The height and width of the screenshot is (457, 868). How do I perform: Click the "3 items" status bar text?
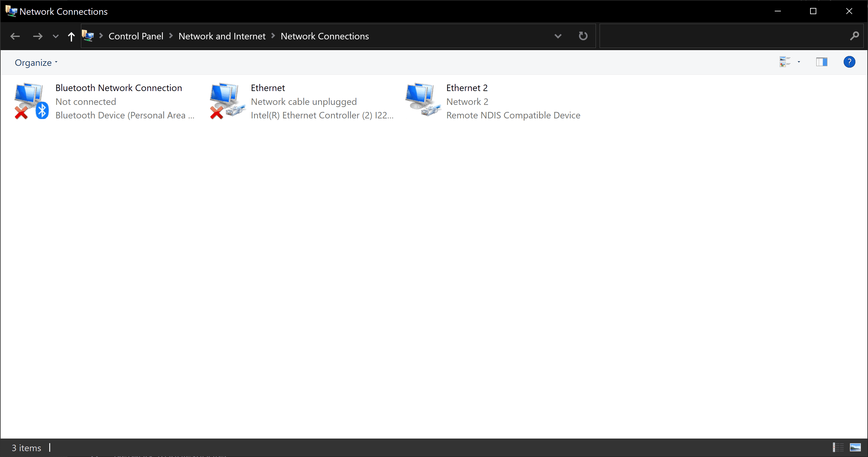click(26, 448)
